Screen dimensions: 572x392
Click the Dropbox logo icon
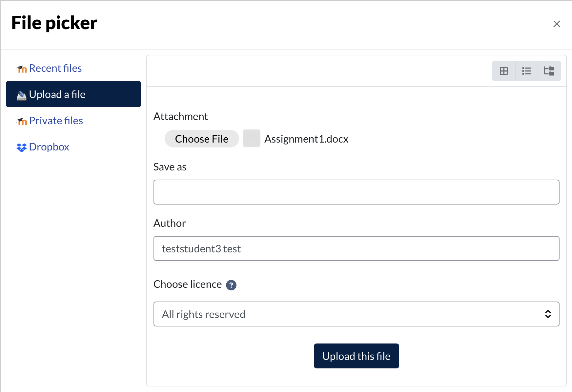point(22,147)
